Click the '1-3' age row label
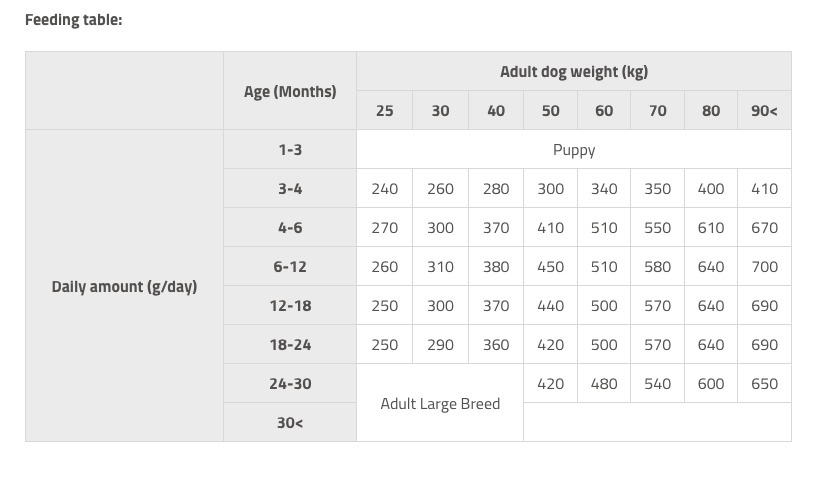Screen dimensions: 821x477 click(x=290, y=150)
